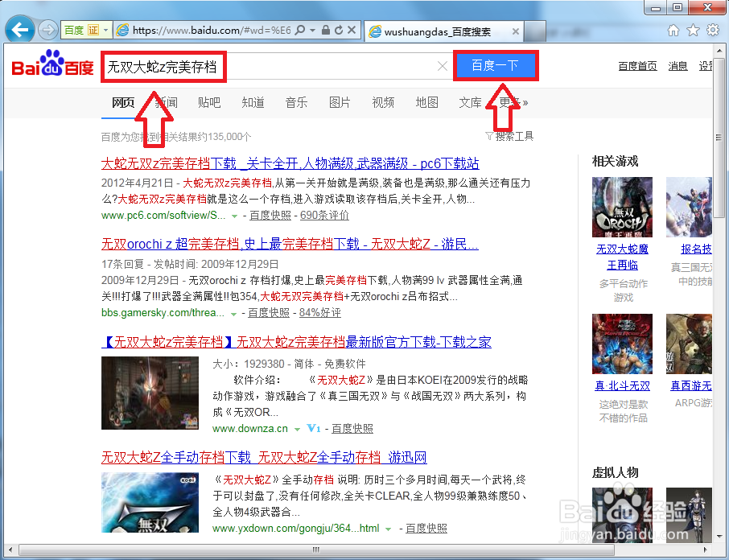The image size is (729, 560).
Task: Open 百度快照 for the gamersky result
Action: click(x=269, y=313)
